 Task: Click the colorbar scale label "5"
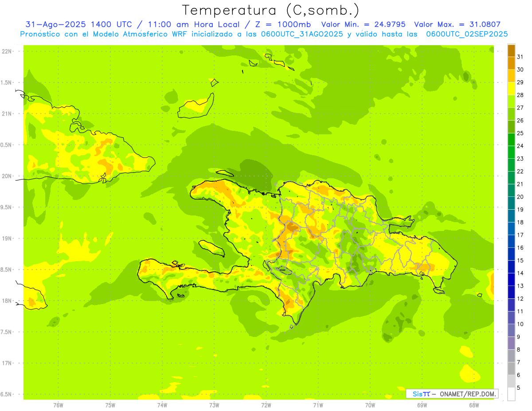(519, 388)
